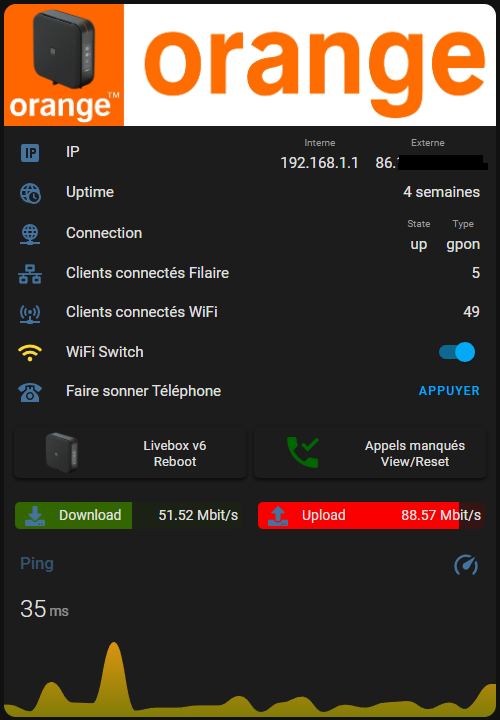Reboot the Livebox v6
This screenshot has width=500, height=720.
point(130,453)
